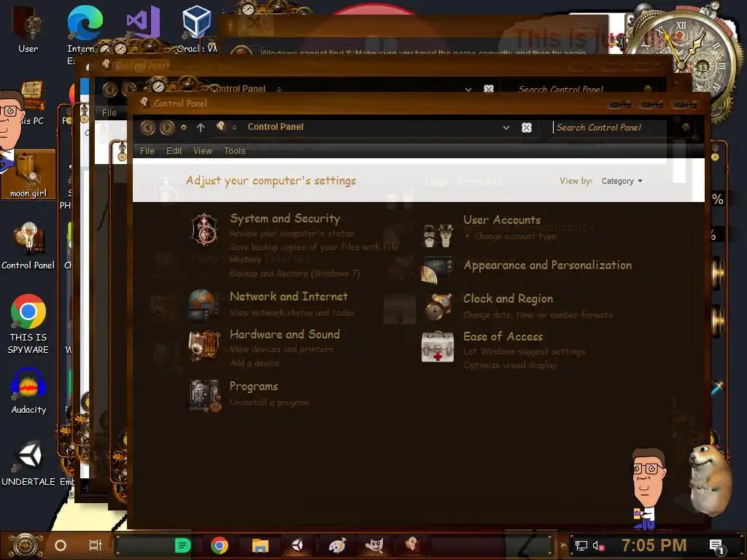Open the Control Panel desktop shortcut

(x=28, y=246)
